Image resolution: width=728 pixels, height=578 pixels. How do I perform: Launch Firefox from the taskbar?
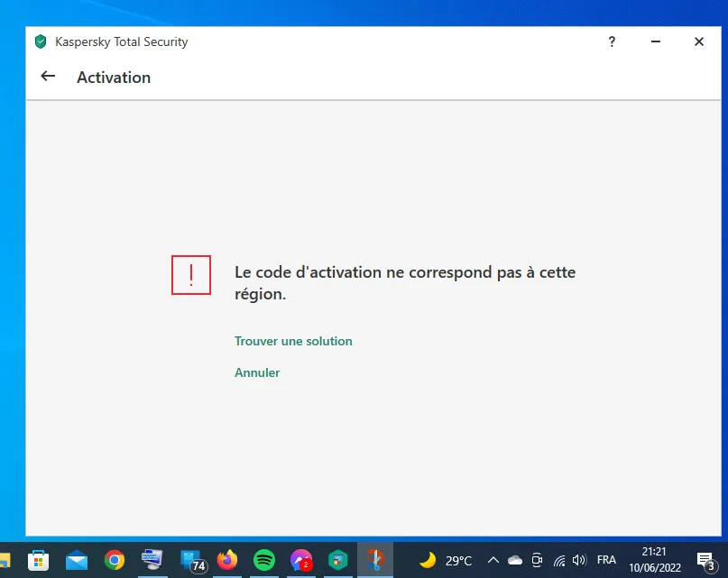[x=227, y=560]
